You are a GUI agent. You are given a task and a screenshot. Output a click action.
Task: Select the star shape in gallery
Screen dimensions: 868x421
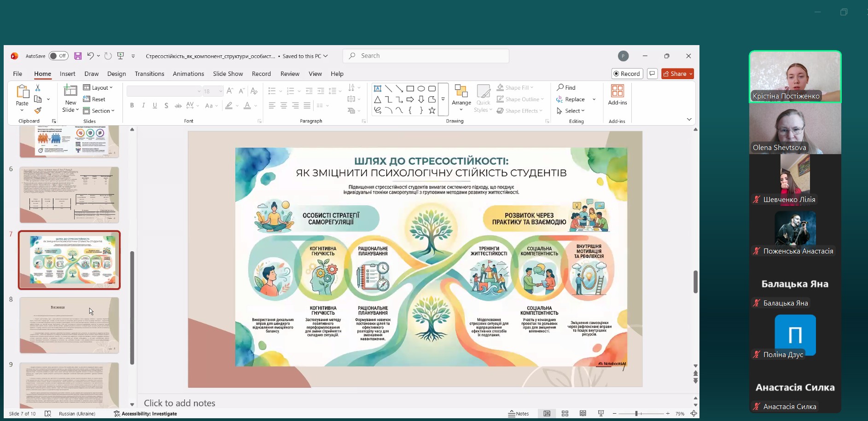tap(432, 110)
